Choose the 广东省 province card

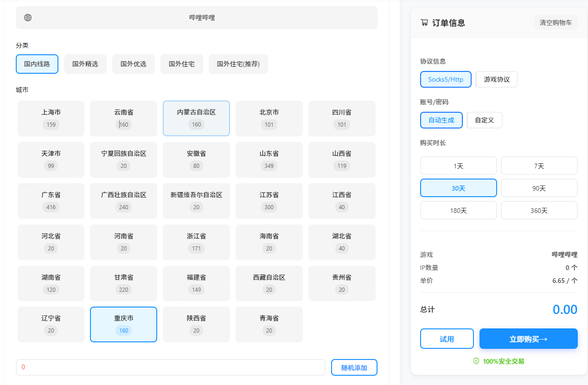tap(51, 201)
